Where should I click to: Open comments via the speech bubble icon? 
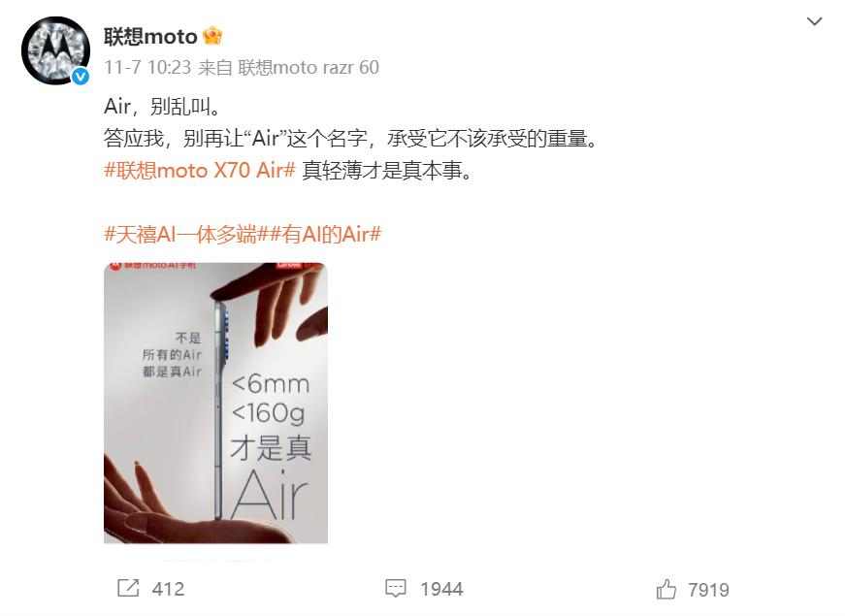pyautogui.click(x=396, y=588)
